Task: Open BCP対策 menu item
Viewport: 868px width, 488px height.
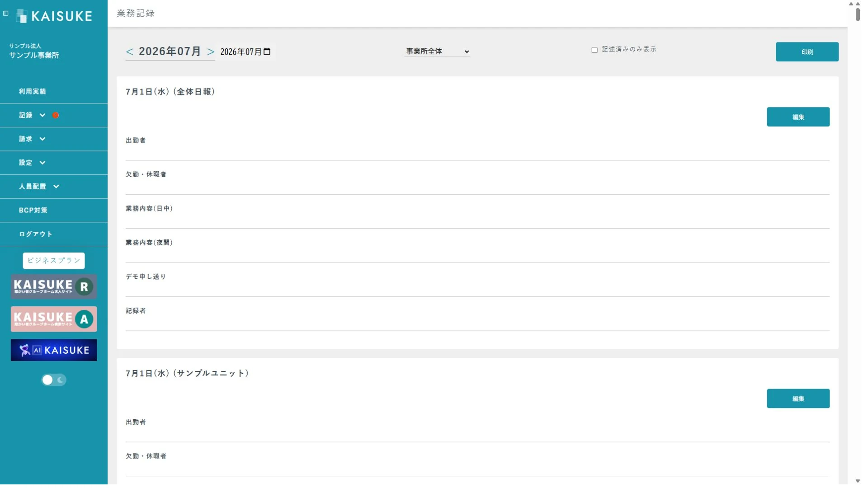Action: 54,210
